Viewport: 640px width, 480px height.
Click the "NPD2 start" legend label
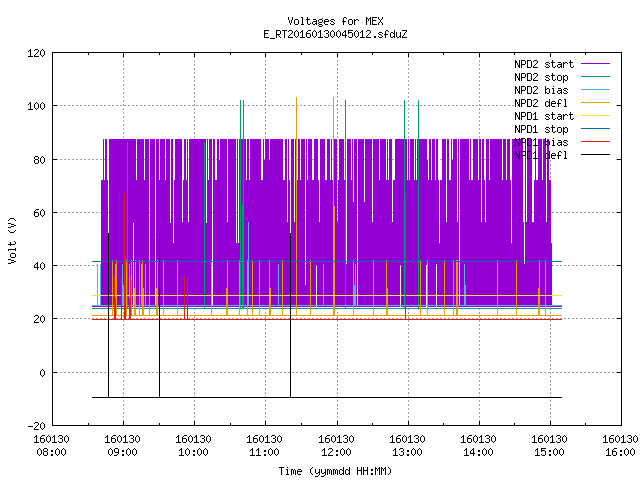[544, 64]
